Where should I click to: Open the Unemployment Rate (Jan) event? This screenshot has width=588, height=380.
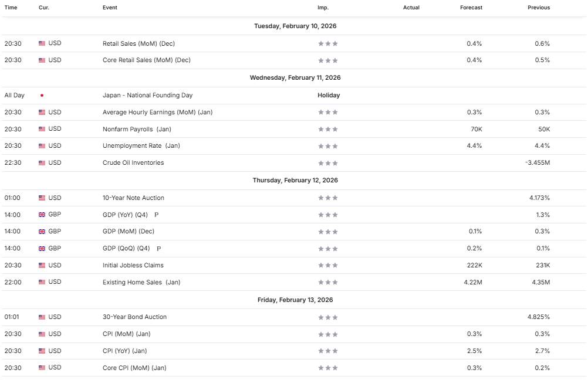(141, 146)
